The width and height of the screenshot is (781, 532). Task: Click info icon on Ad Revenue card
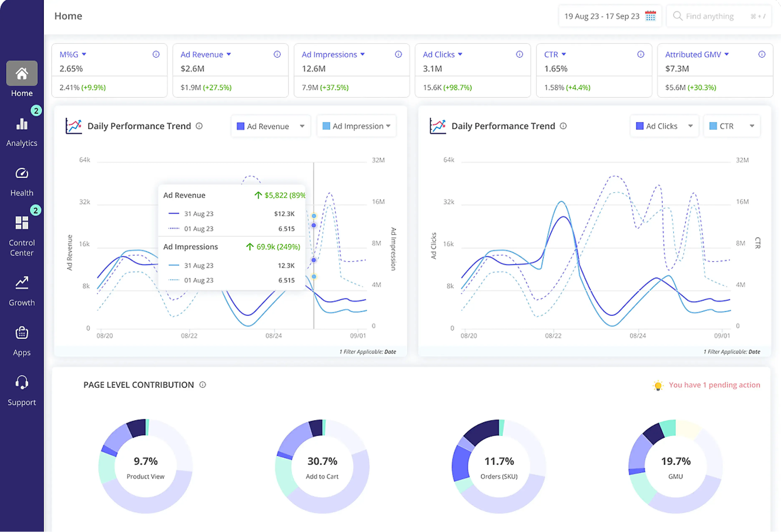pyautogui.click(x=277, y=55)
